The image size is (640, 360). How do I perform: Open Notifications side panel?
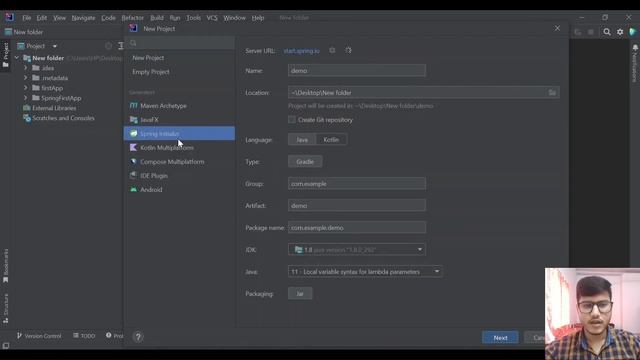(x=635, y=63)
